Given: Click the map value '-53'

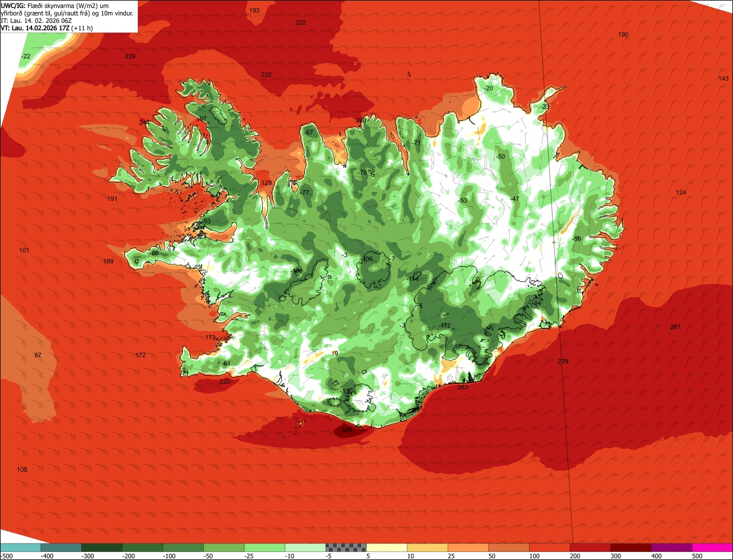Looking at the screenshot, I should tap(462, 200).
